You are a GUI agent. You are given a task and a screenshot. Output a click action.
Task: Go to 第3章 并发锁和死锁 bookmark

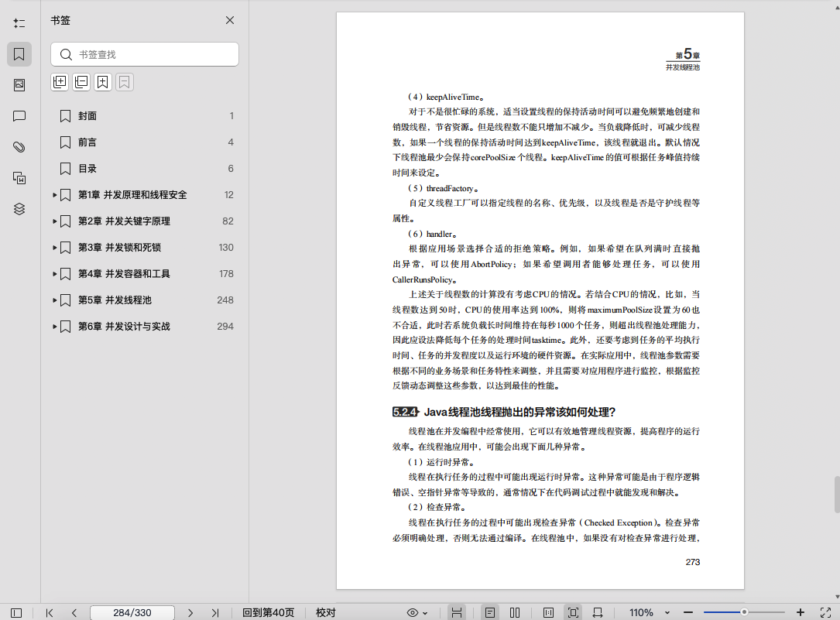pos(119,248)
